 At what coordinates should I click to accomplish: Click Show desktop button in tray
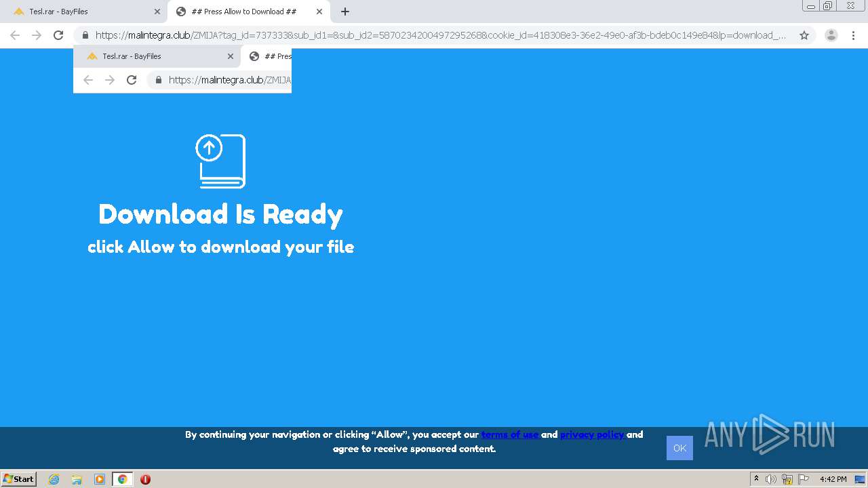[859, 479]
